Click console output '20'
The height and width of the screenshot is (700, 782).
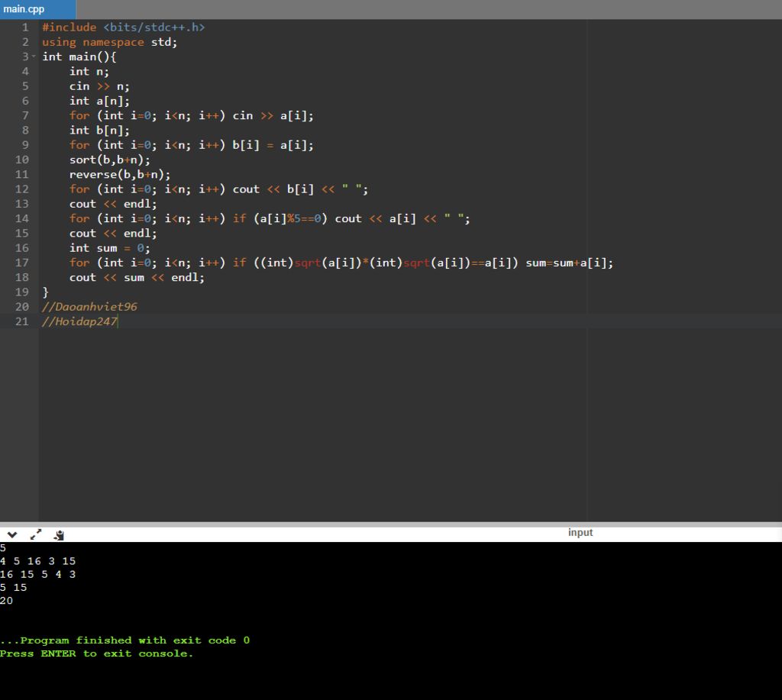6,600
